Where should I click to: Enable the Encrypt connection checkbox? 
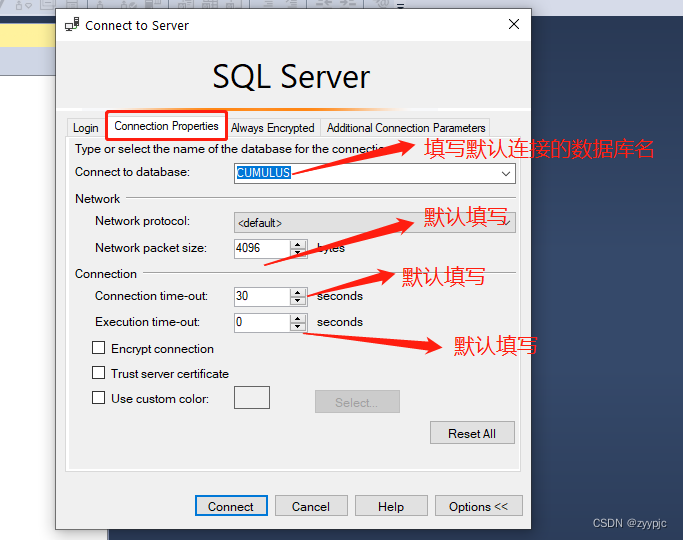point(98,348)
